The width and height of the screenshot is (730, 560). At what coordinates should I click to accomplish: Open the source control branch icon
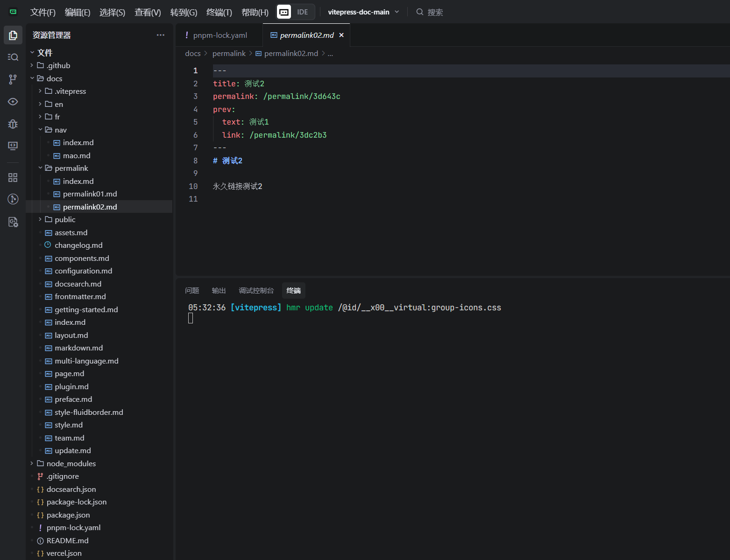(x=13, y=79)
